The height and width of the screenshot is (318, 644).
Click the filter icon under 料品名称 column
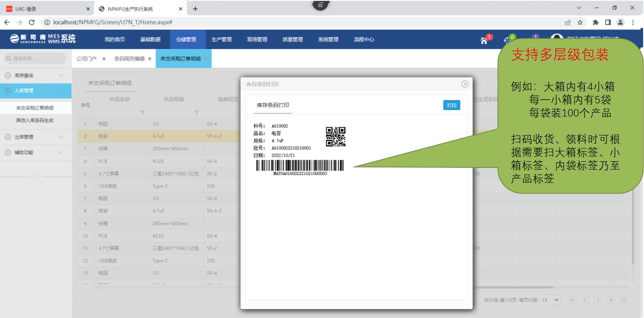tap(142, 113)
